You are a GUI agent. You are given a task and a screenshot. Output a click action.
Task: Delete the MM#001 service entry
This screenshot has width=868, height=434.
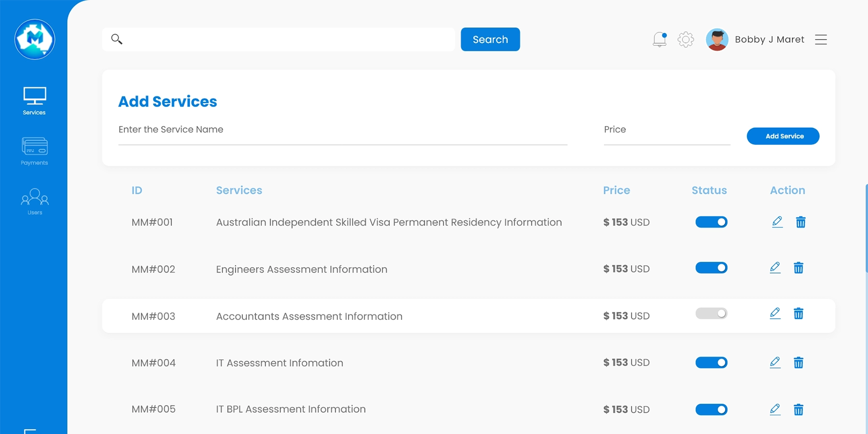click(800, 222)
